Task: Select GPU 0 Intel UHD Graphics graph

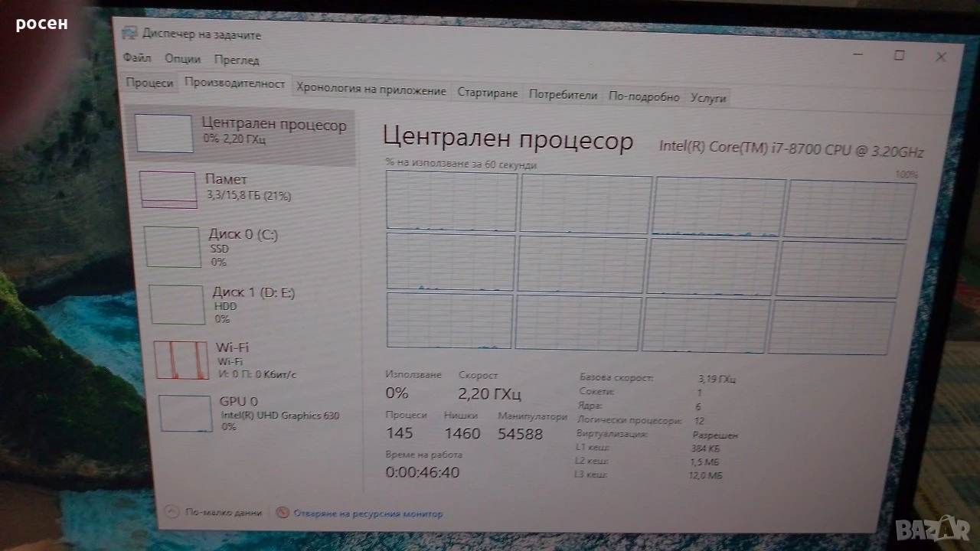Action: (185, 413)
